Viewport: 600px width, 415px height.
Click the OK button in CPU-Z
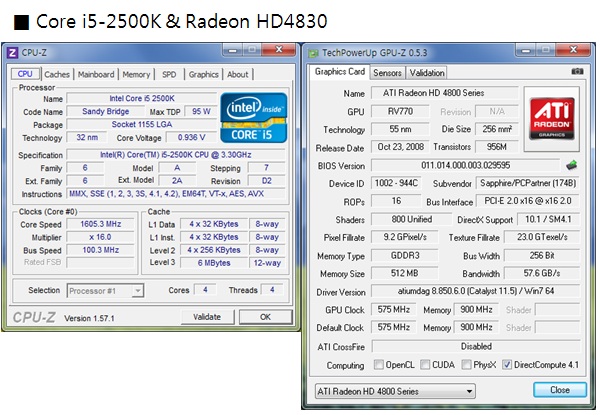(x=265, y=317)
